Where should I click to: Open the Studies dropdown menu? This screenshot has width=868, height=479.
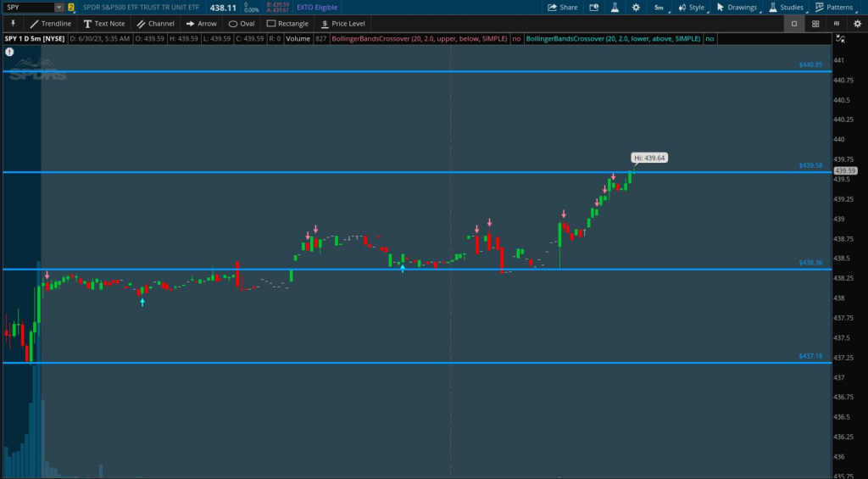click(x=787, y=7)
